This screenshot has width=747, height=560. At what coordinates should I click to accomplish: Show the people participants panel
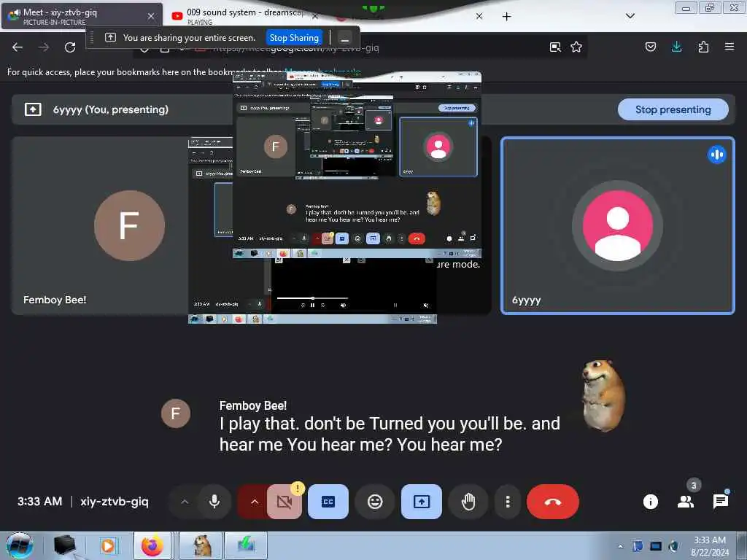click(x=686, y=502)
